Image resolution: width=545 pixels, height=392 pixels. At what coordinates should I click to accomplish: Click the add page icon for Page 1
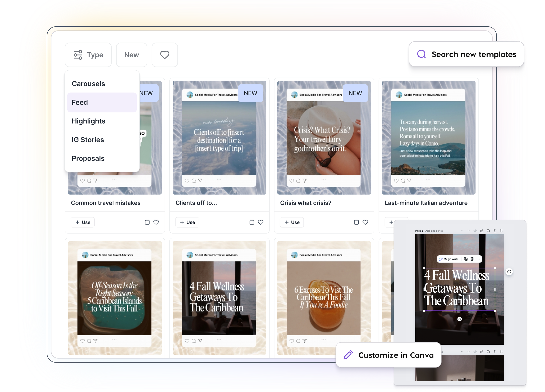(501, 231)
